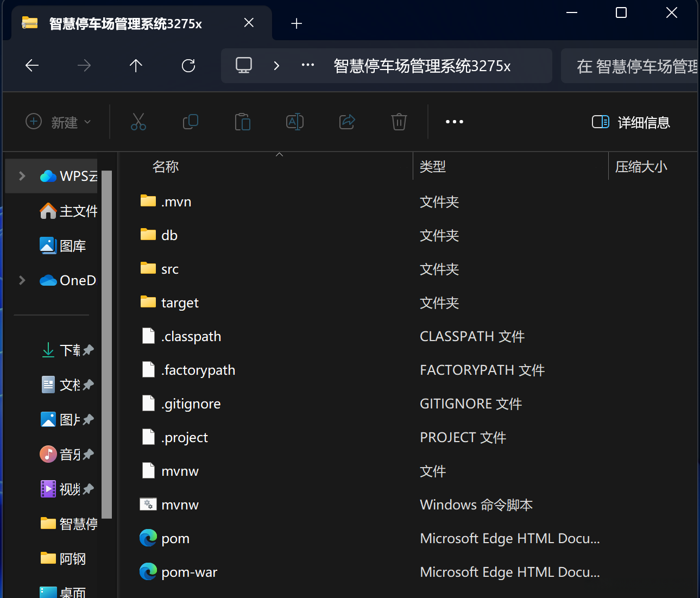
Task: Open OneDrive in navigation pane
Action: pyautogui.click(x=68, y=280)
